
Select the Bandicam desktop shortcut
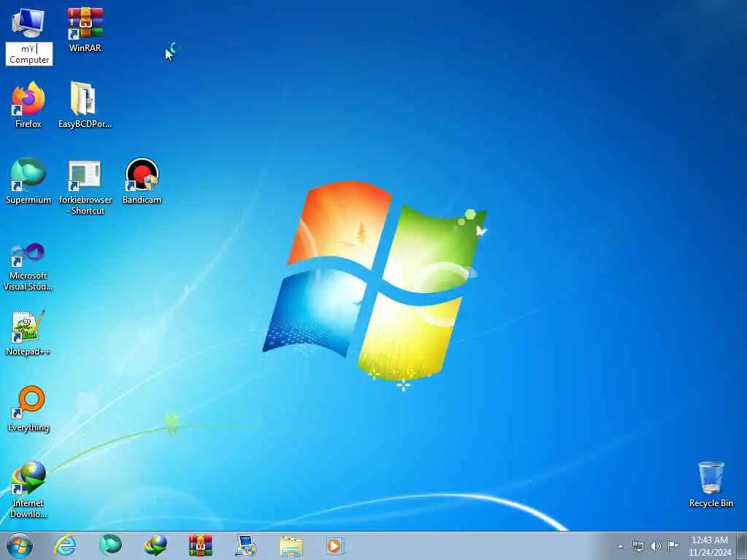point(142,181)
